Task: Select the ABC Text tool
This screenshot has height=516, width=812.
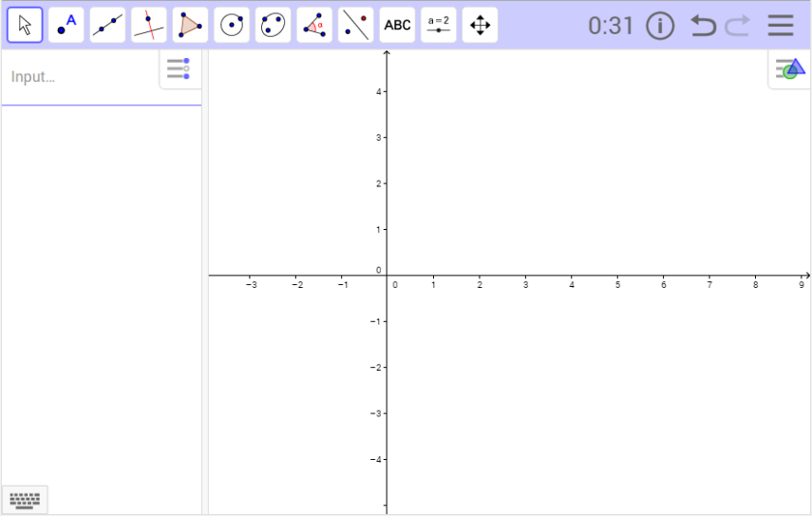Action: point(397,25)
